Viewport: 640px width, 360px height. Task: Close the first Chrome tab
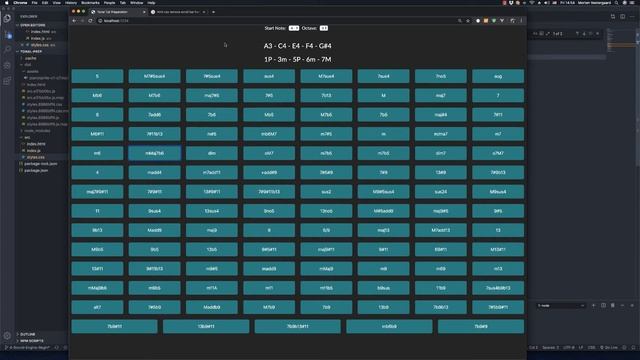pyautogui.click(x=144, y=12)
